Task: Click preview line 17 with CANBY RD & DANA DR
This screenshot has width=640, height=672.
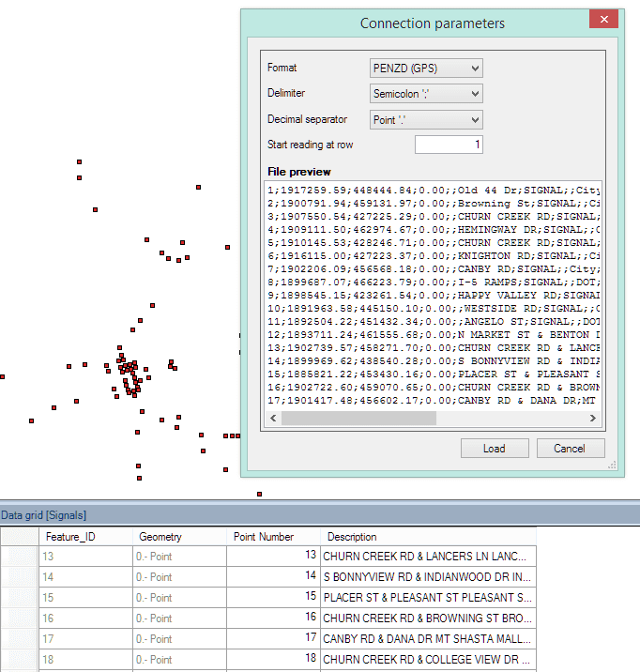Action: tap(434, 400)
